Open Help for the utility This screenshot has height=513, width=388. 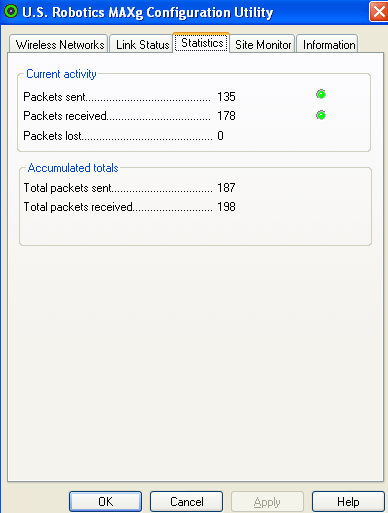(x=348, y=501)
